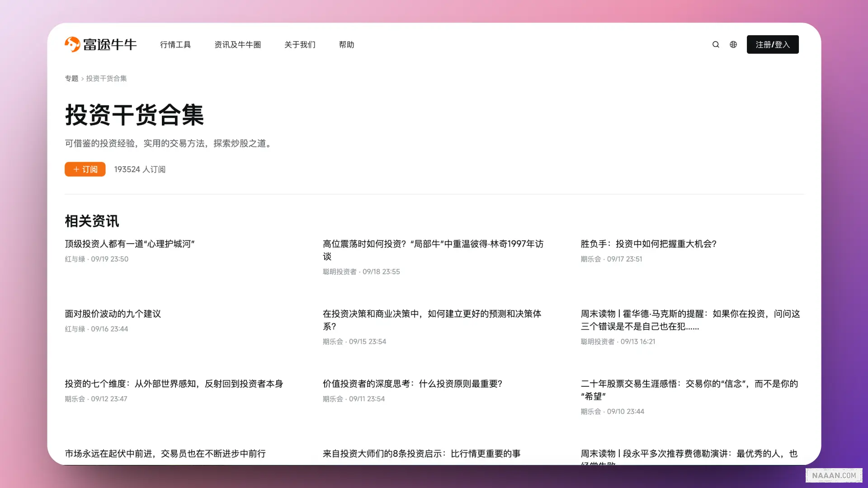Image resolution: width=868 pixels, height=488 pixels.
Task: Click the author 红与绿 under the first article
Action: [75, 259]
